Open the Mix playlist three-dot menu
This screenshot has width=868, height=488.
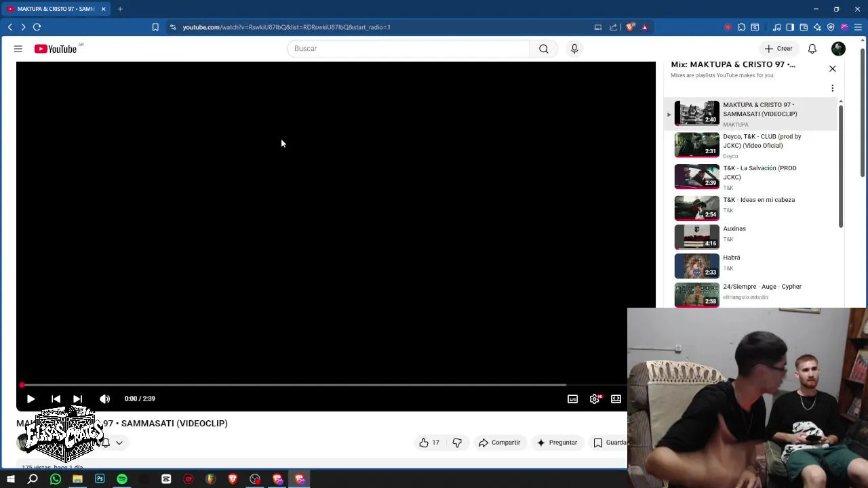point(833,88)
